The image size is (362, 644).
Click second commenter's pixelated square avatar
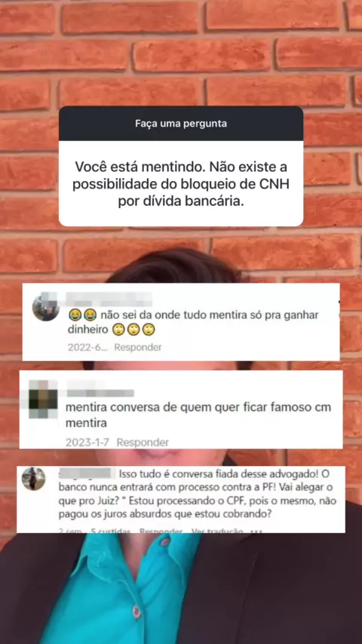pos(43,399)
